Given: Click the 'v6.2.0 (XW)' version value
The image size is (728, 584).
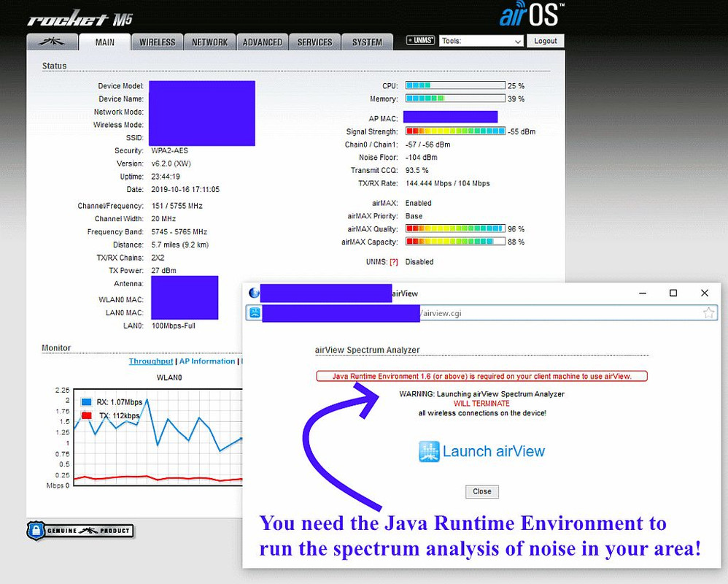Looking at the screenshot, I should click(171, 164).
